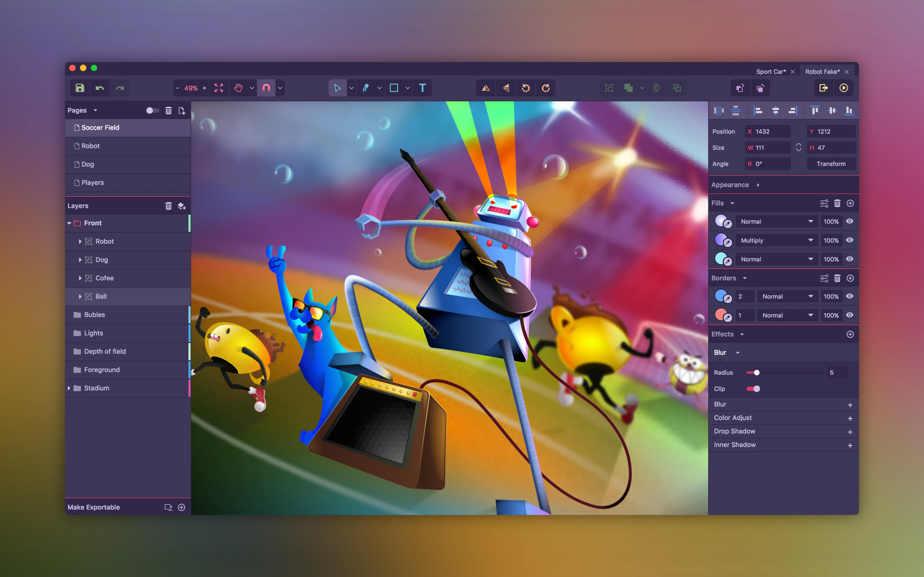The height and width of the screenshot is (577, 924).
Task: Select the Rectangle shape tool
Action: [395, 88]
